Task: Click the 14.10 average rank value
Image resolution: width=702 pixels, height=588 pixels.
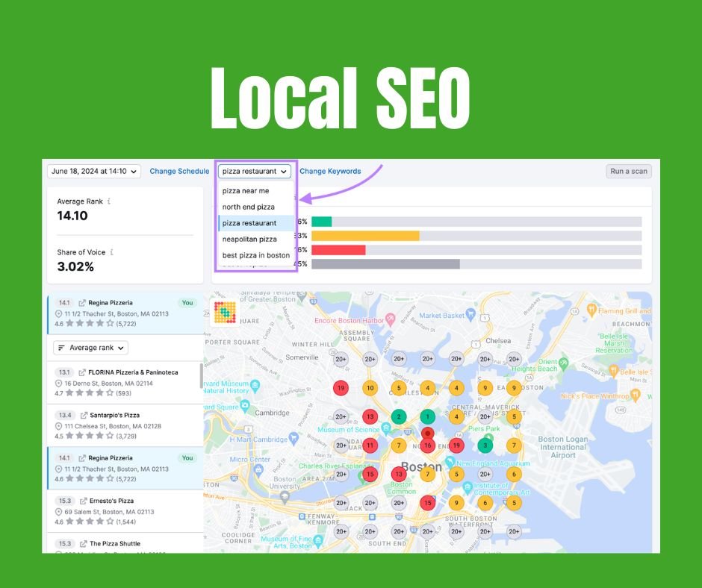Action: pyautogui.click(x=72, y=216)
